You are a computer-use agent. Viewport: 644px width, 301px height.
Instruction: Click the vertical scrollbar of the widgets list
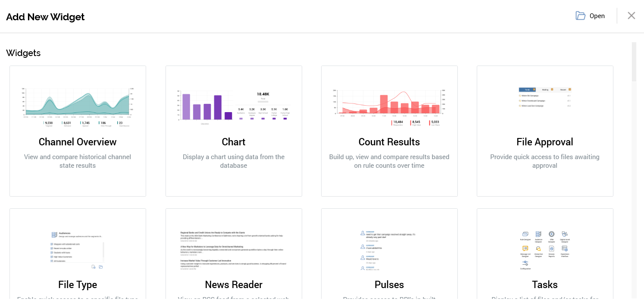[634, 62]
